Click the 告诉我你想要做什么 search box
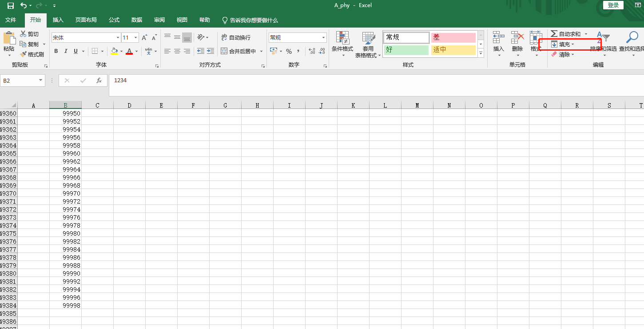This screenshot has height=329, width=644. (x=250, y=20)
